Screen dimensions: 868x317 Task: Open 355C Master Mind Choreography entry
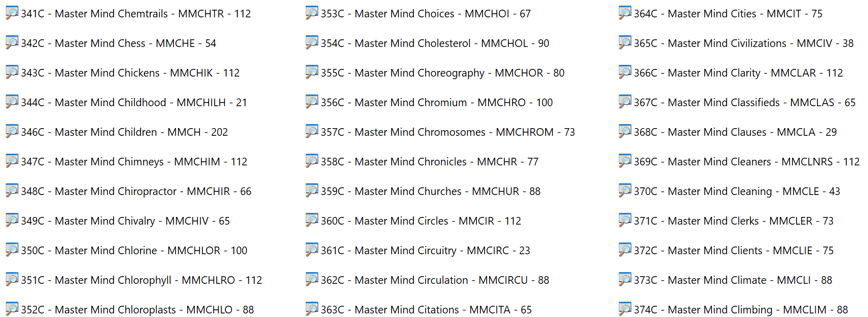click(x=442, y=73)
